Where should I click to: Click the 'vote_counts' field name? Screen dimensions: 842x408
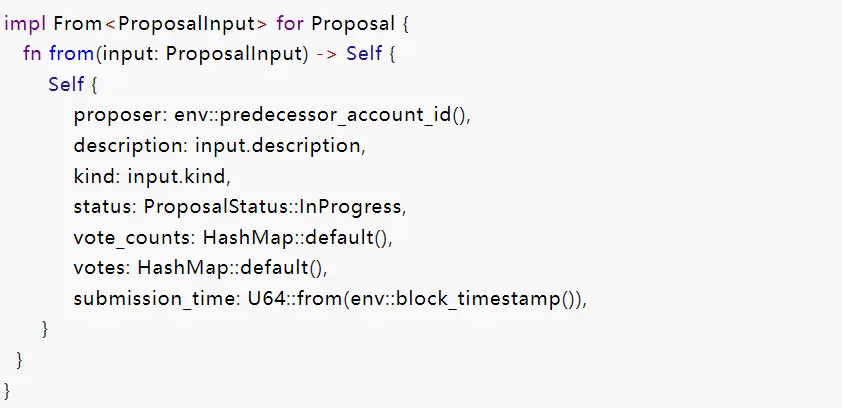point(131,237)
